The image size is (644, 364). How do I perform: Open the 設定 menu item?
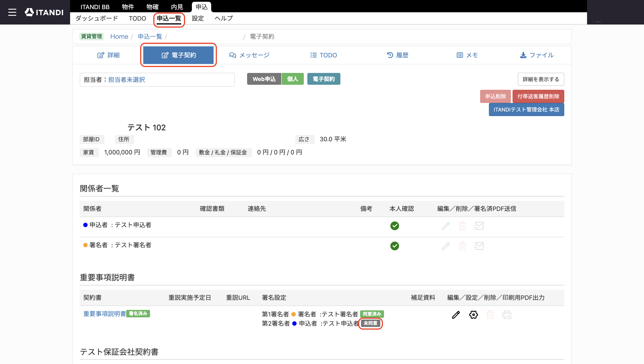(x=198, y=18)
